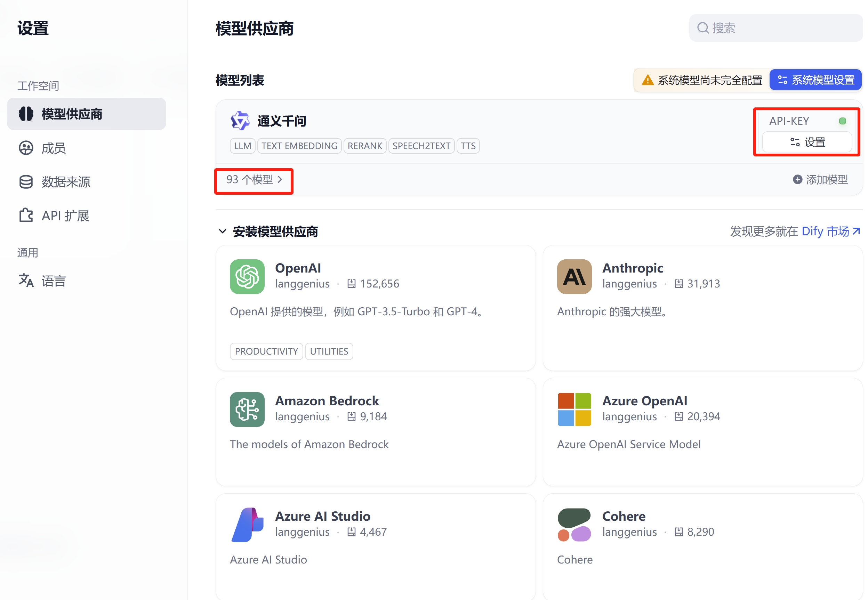Viewport: 868px width, 600px height.
Task: Open the Azure AI Studio card title
Action: 323,516
